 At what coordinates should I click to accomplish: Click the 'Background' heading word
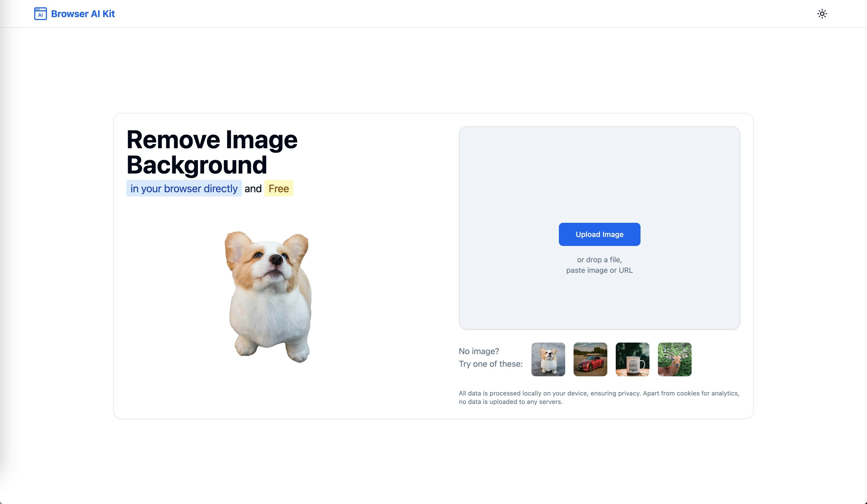point(196,165)
